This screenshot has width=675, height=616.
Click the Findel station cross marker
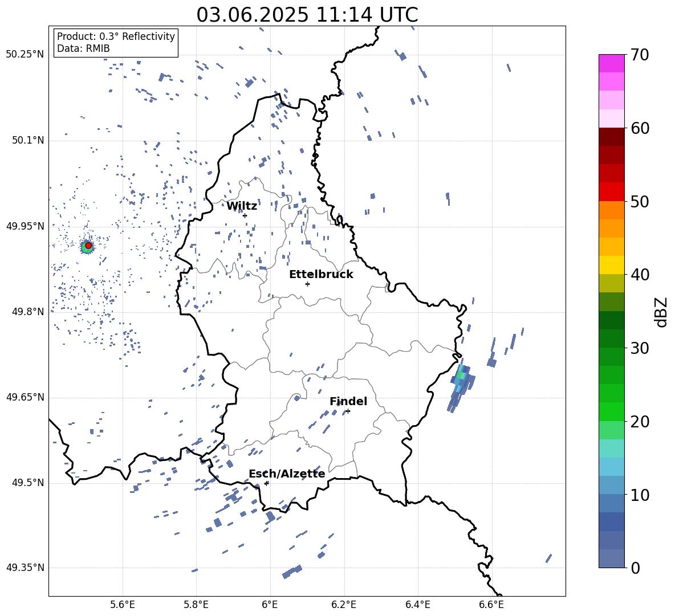tap(348, 411)
